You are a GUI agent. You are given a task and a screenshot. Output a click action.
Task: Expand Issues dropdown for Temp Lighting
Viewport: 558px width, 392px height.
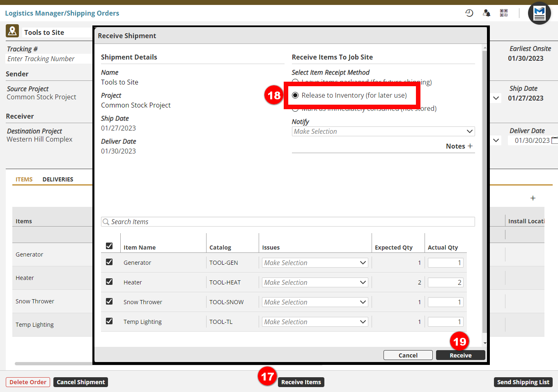[x=315, y=322]
